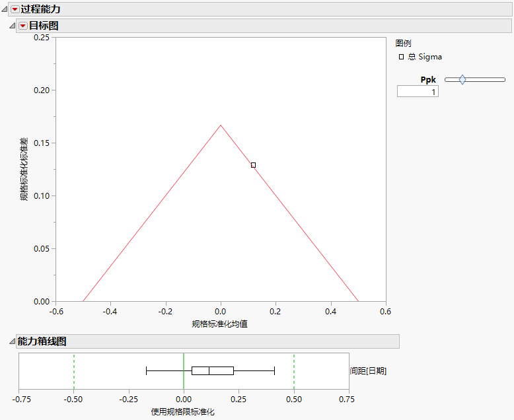
Task: Click the 0.75 tick on box plot axis
Action: [347, 400]
